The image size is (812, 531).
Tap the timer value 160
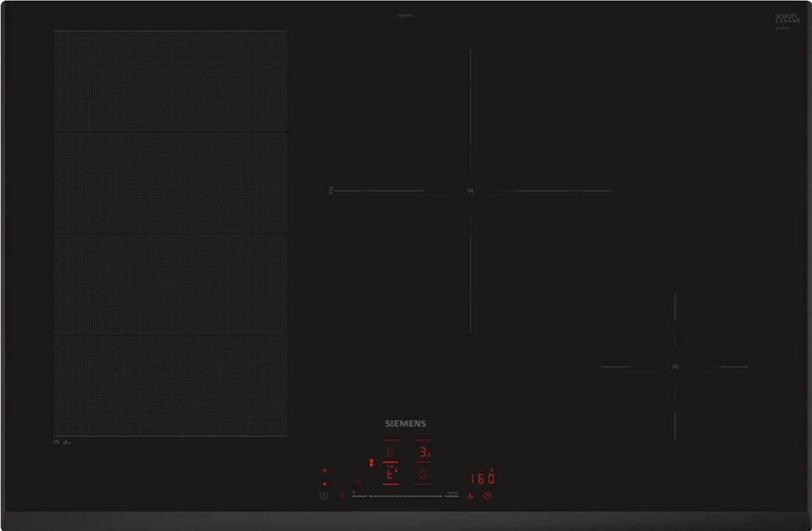483,479
